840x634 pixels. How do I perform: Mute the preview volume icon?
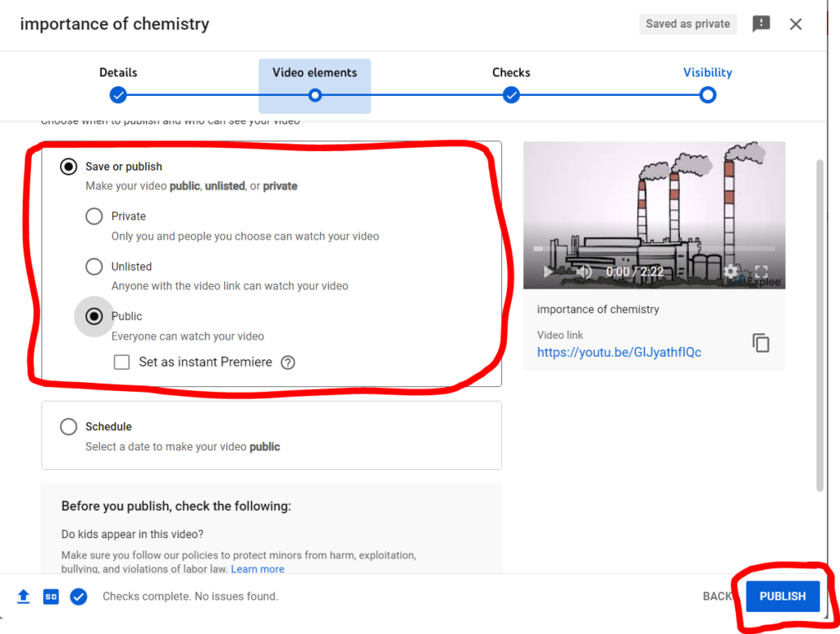coord(584,271)
